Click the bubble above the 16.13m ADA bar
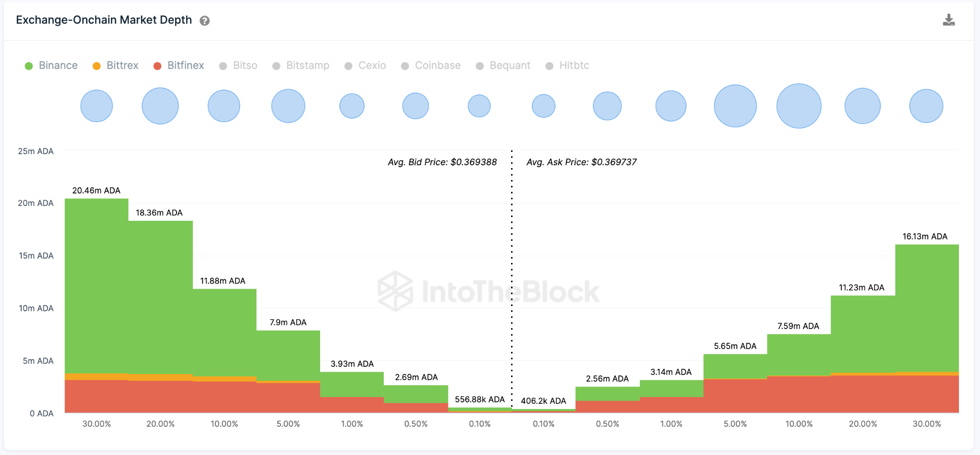Viewport: 980px width, 455px height. tap(926, 106)
